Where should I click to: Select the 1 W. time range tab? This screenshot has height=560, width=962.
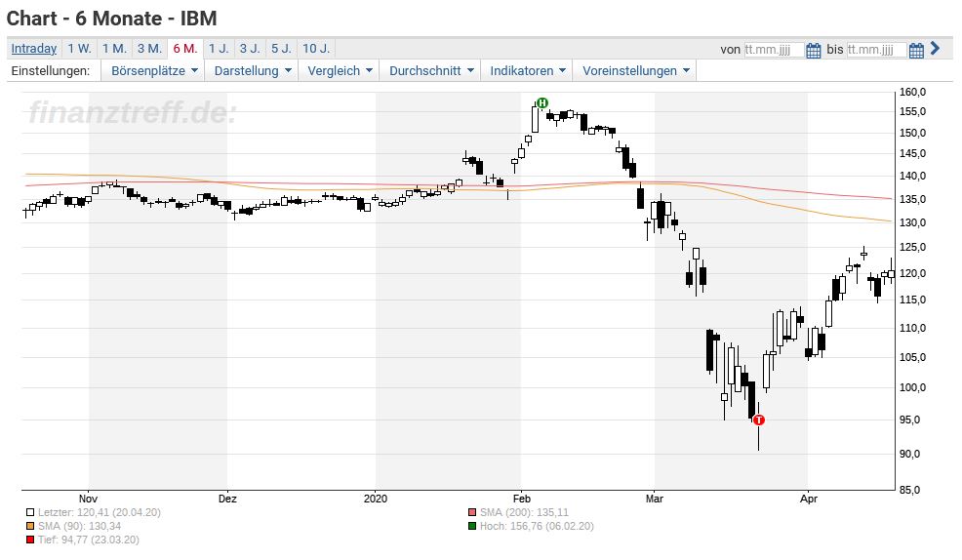(x=79, y=49)
